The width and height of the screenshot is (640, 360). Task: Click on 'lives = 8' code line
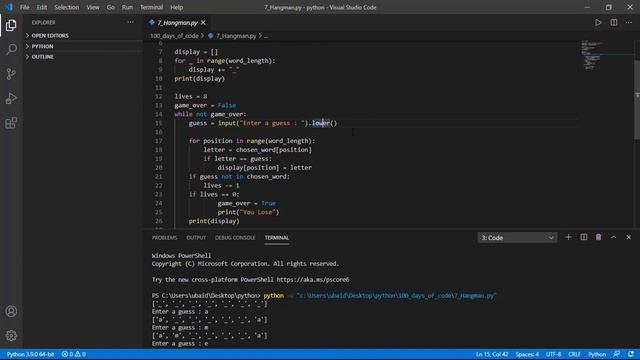[191, 96]
